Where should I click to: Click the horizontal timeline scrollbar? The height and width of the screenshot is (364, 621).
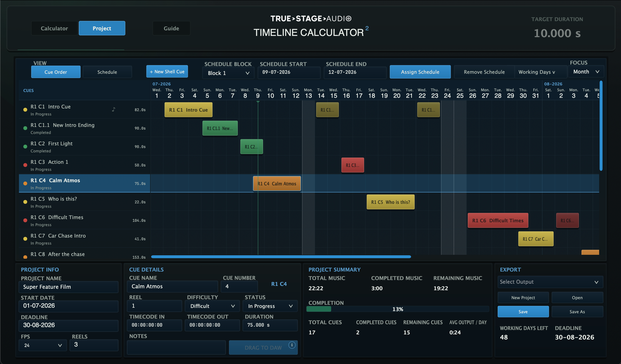281,257
